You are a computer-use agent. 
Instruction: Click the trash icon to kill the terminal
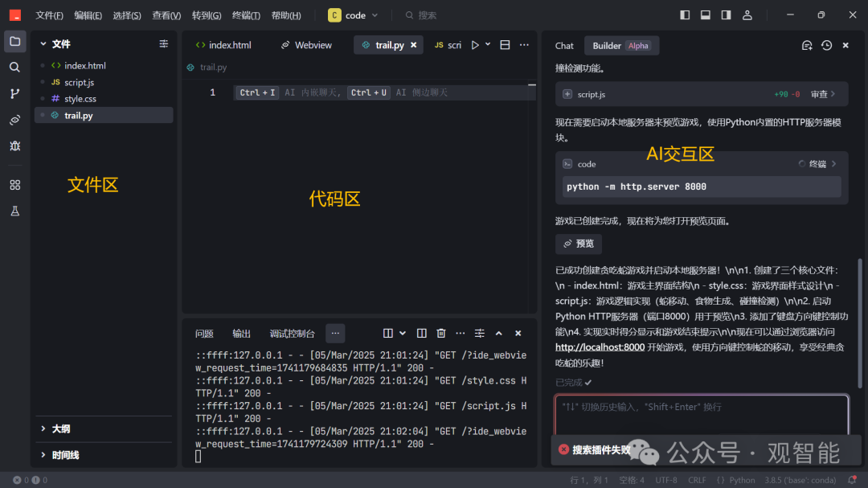[x=440, y=332]
